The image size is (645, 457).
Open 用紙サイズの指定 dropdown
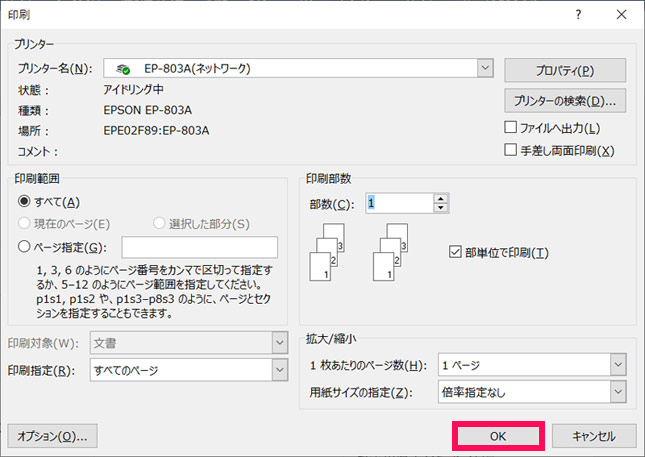(618, 392)
